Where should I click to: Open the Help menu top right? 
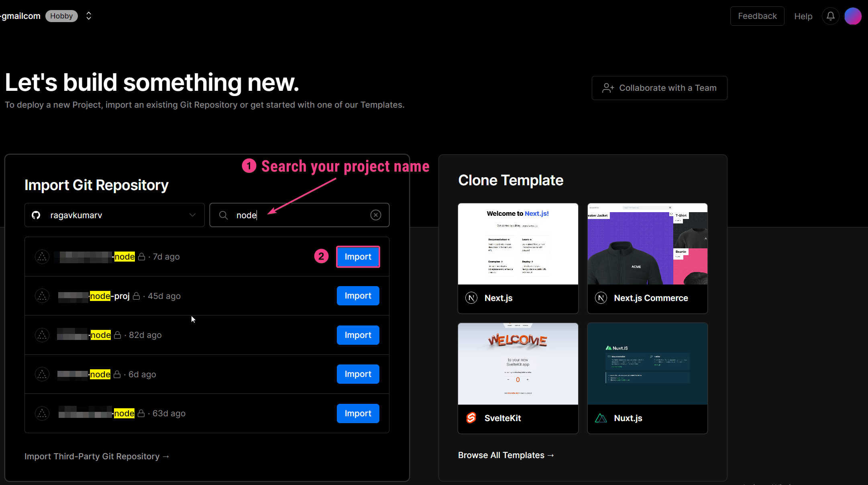click(x=803, y=16)
